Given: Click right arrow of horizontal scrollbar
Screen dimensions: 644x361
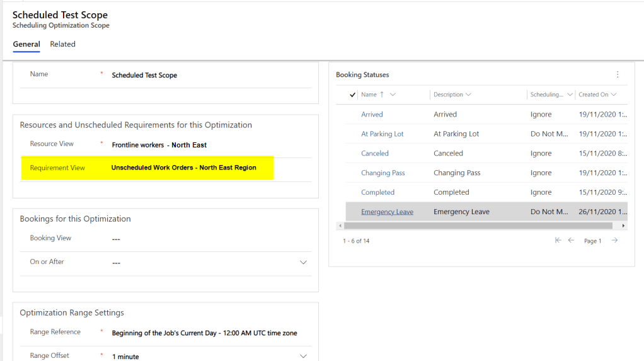Looking at the screenshot, I should pos(623,226).
